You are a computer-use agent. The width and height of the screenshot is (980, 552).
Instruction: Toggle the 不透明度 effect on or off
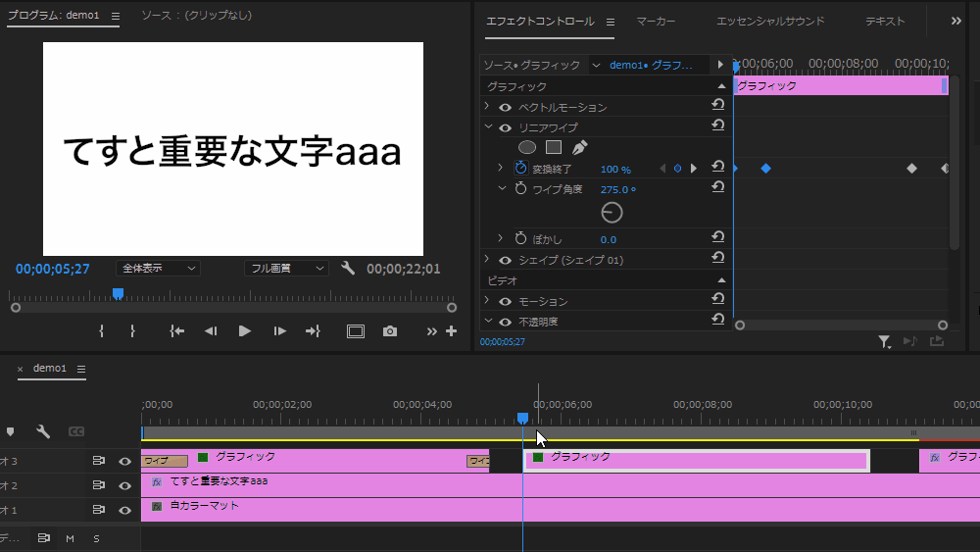(x=505, y=322)
